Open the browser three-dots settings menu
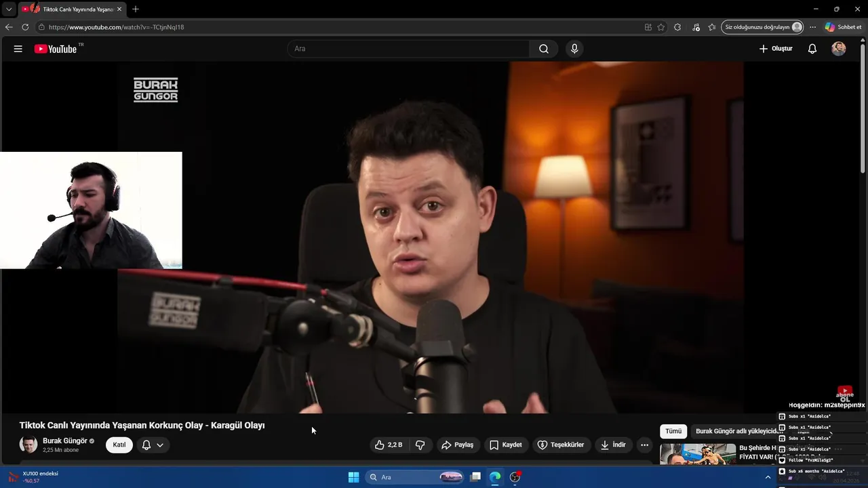The image size is (868, 488). (812, 27)
